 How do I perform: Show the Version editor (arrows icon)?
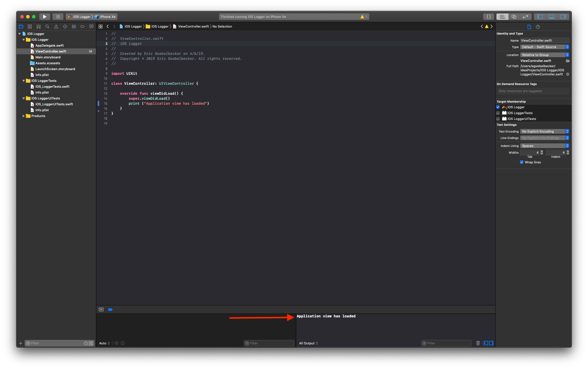525,17
